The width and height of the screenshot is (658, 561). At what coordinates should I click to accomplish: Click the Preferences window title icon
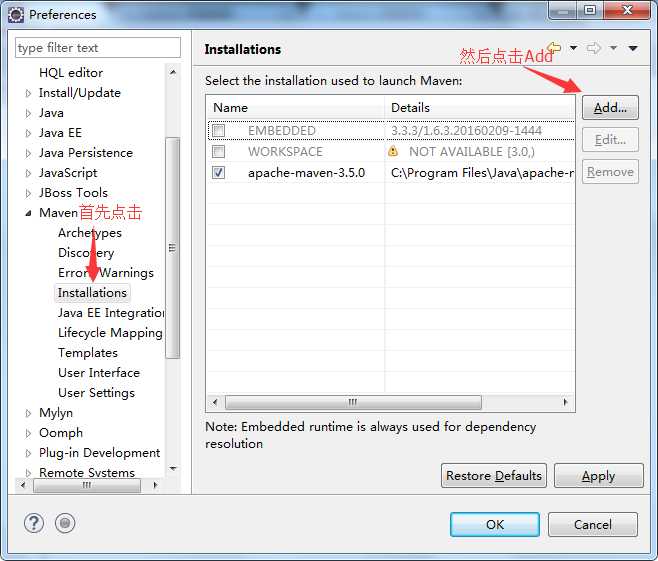16,15
